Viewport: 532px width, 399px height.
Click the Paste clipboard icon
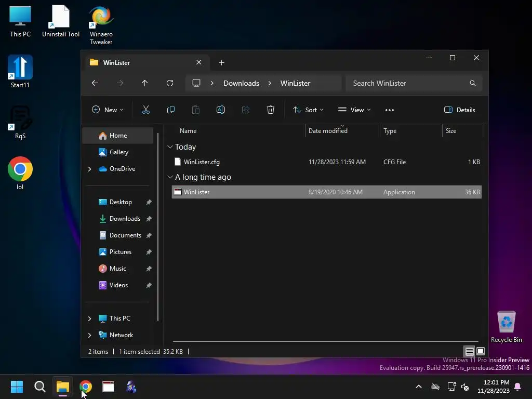pos(196,110)
